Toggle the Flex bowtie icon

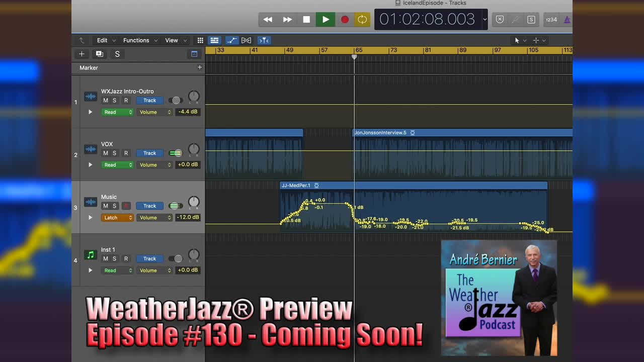(246, 40)
